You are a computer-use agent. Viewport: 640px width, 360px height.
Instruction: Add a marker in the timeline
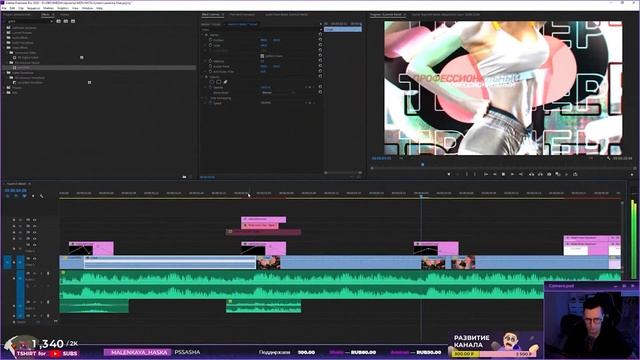(x=33, y=196)
